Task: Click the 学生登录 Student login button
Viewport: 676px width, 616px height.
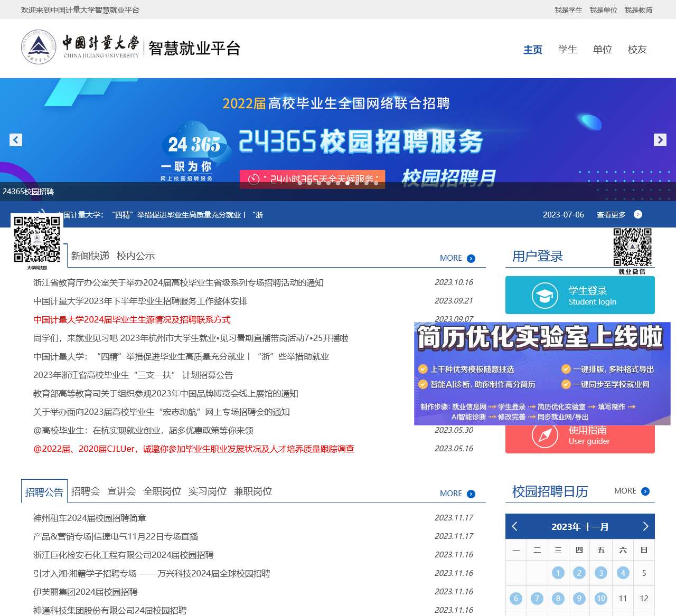Action: [580, 295]
